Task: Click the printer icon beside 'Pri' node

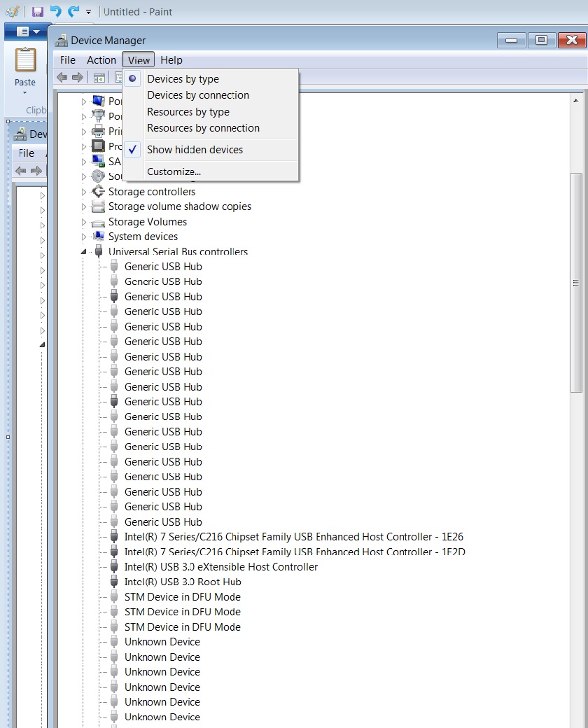Action: (x=99, y=131)
